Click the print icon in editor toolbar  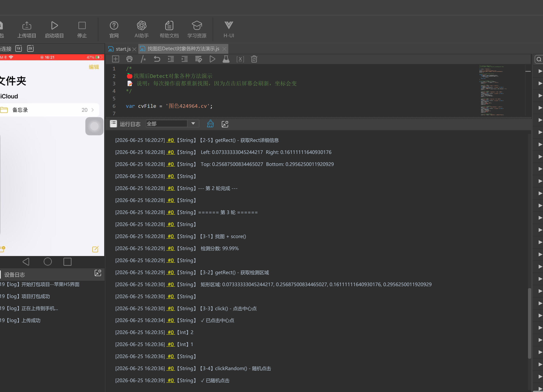point(129,59)
